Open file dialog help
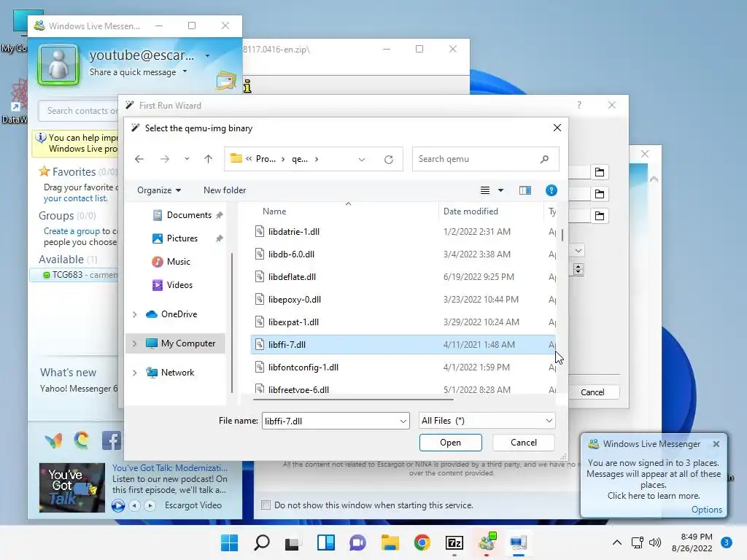747x560 pixels. click(551, 190)
